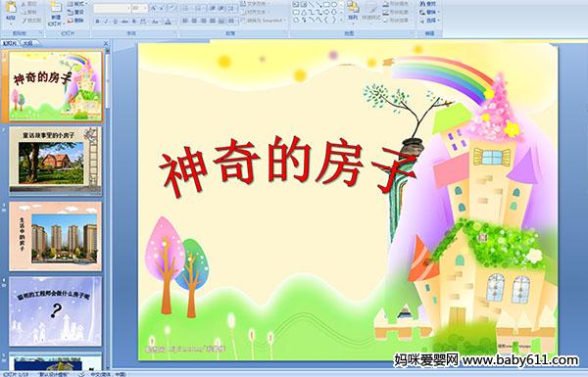
Task: Select the oval shape in shapes gallery
Action: 335,5
